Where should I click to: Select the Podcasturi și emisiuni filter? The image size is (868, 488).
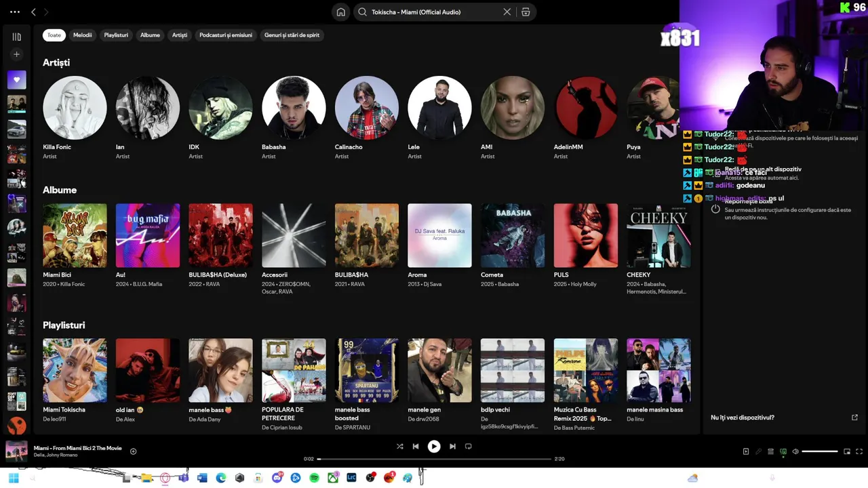[226, 35]
